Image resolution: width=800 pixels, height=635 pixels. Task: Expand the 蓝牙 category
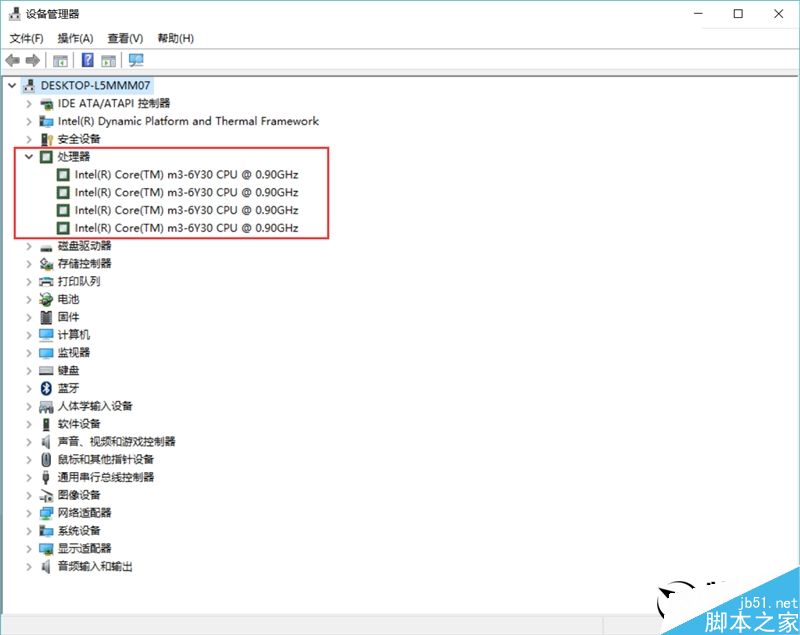29,389
